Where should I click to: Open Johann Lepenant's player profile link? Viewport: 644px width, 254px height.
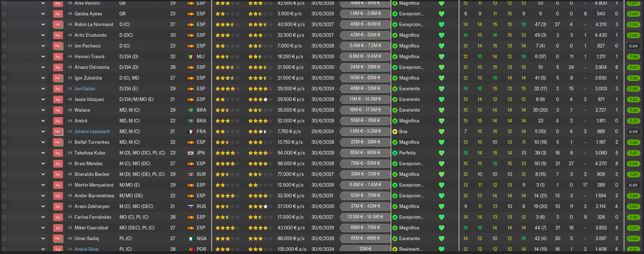92,132
